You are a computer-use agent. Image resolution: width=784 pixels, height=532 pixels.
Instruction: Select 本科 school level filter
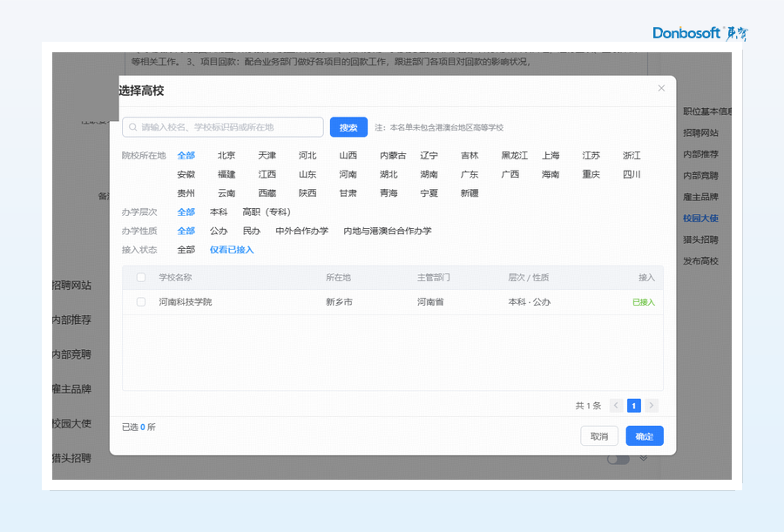click(219, 212)
